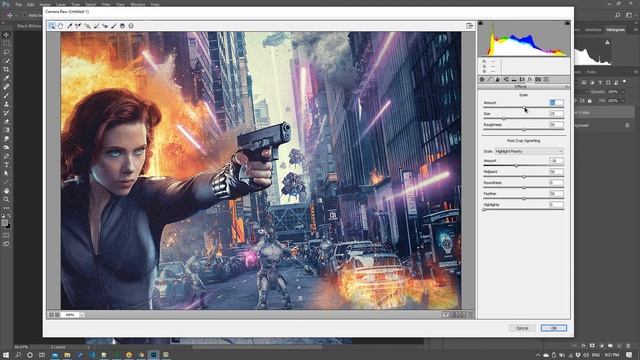
Task: Select the Adjustment Brush tool
Action: tap(113, 26)
